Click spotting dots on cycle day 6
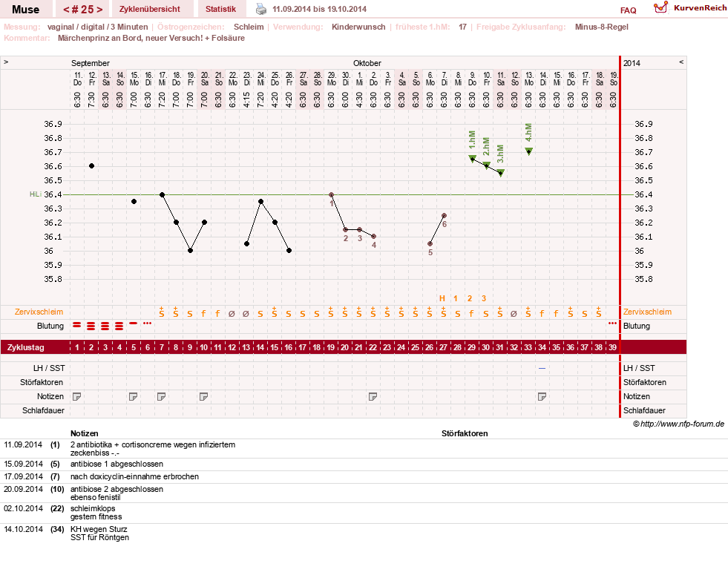Image resolution: width=728 pixels, height=578 pixels. tap(147, 323)
